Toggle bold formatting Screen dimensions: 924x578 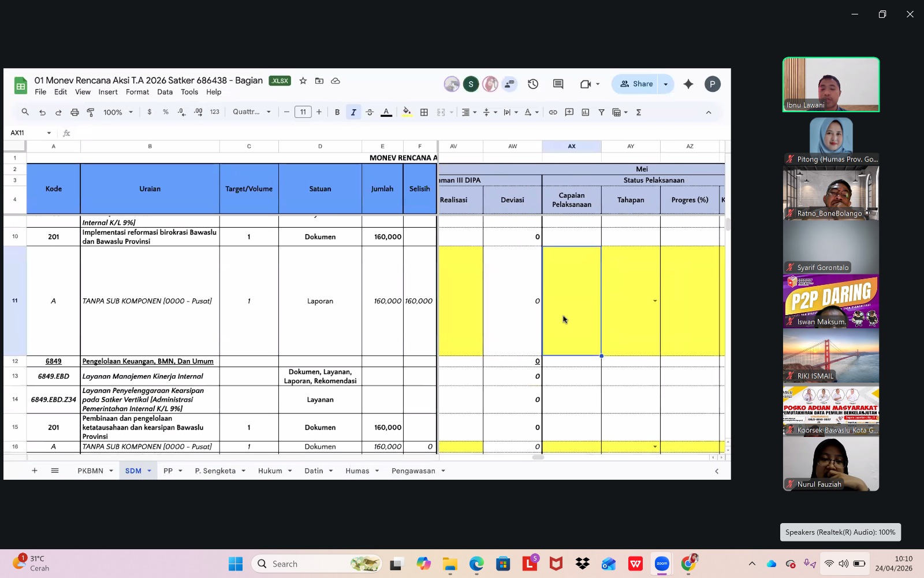pyautogui.click(x=337, y=112)
